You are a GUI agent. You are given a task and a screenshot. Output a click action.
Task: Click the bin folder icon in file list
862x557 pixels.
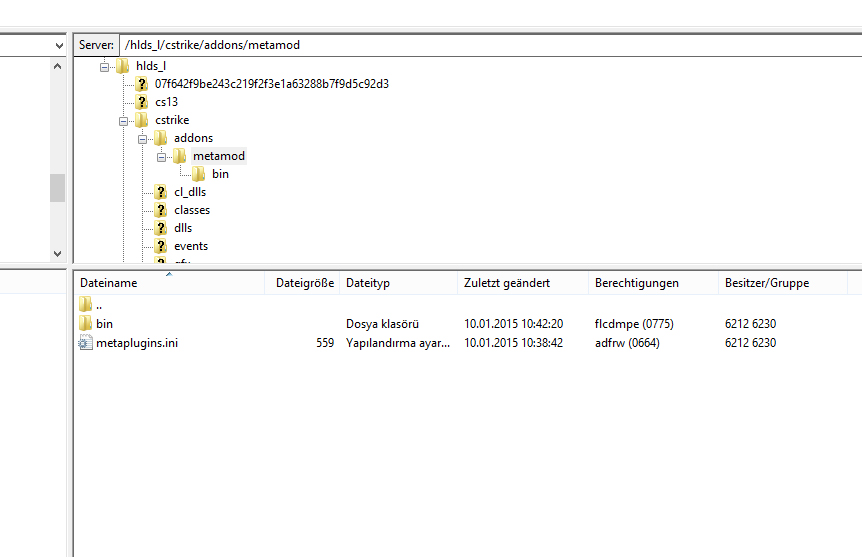(x=85, y=324)
